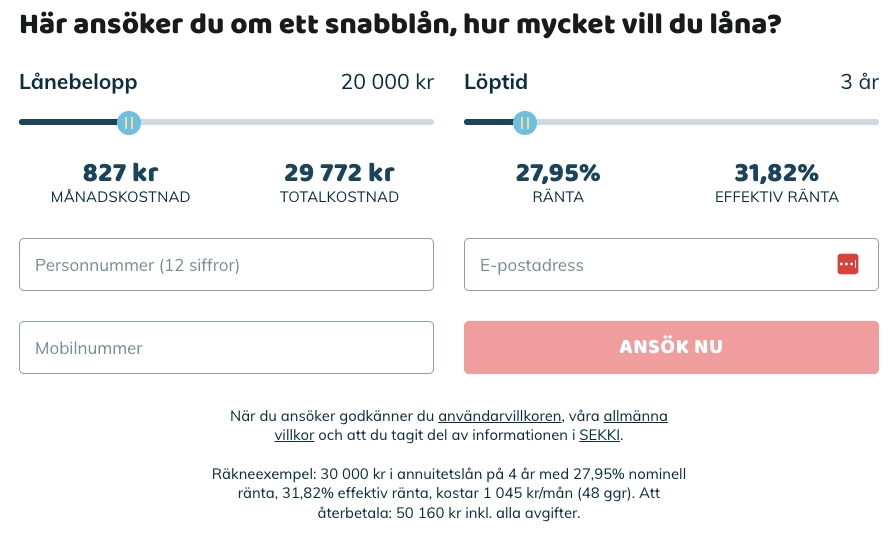Focus the Personnummer input field
This screenshot has width=894, height=536.
[226, 265]
